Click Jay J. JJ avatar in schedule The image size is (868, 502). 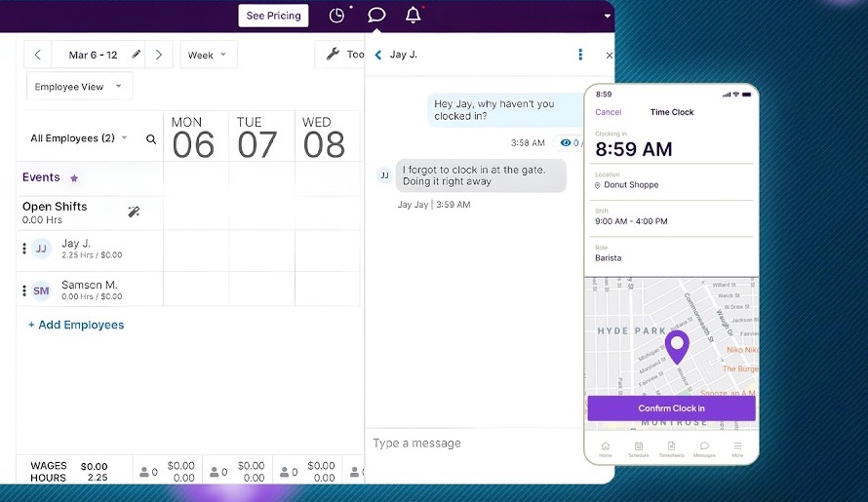coord(41,250)
